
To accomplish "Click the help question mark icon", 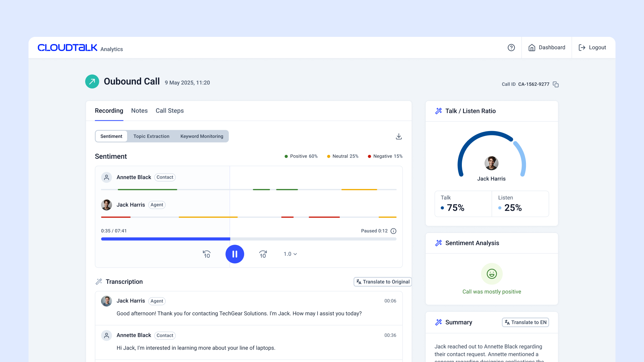I will (511, 48).
